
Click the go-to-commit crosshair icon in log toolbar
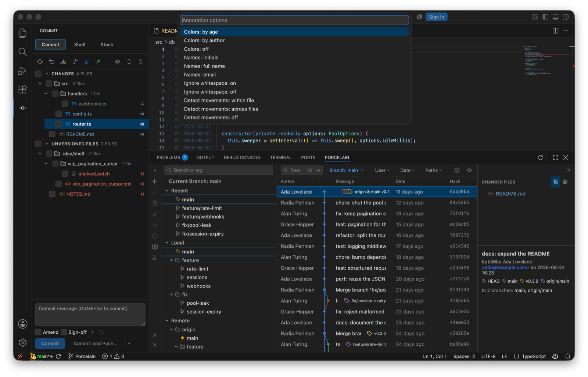point(457,170)
